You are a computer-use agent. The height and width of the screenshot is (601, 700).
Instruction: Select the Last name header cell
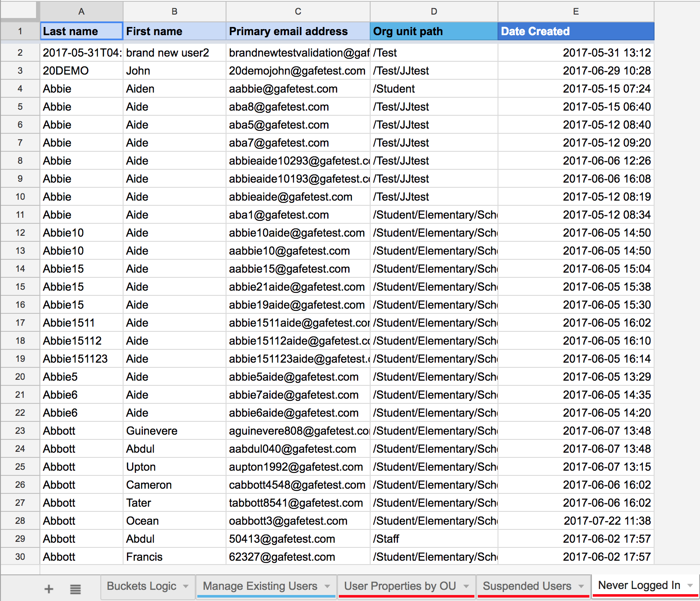81,31
